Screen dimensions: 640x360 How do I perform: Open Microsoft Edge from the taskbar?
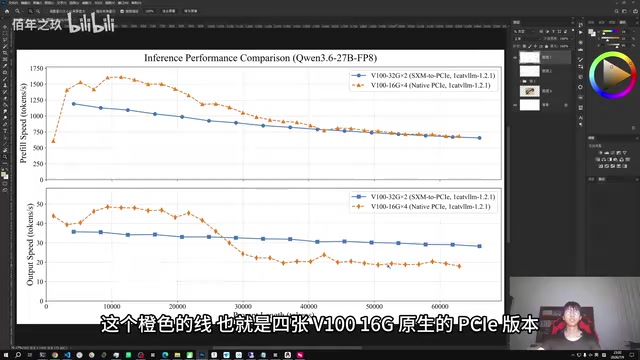pyautogui.click(x=165, y=355)
